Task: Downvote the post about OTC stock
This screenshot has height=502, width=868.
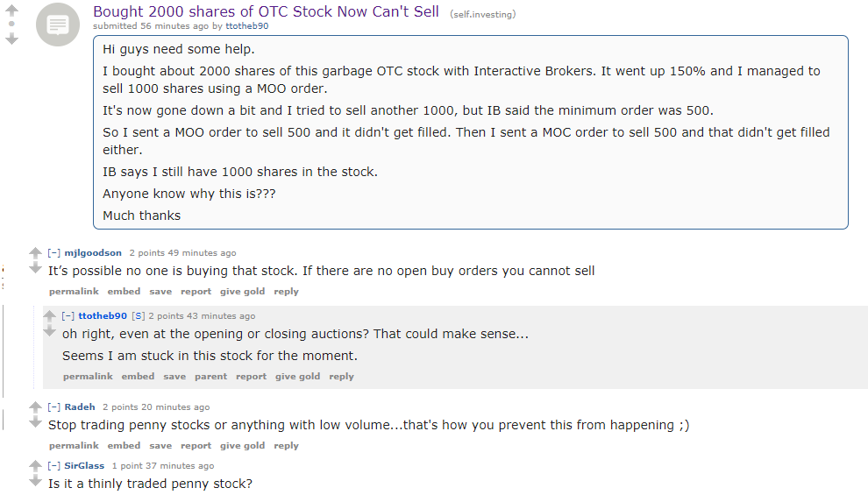Action: (11, 39)
